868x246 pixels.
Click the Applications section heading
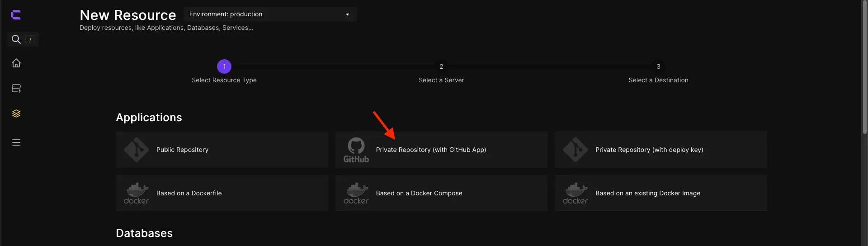click(x=149, y=117)
